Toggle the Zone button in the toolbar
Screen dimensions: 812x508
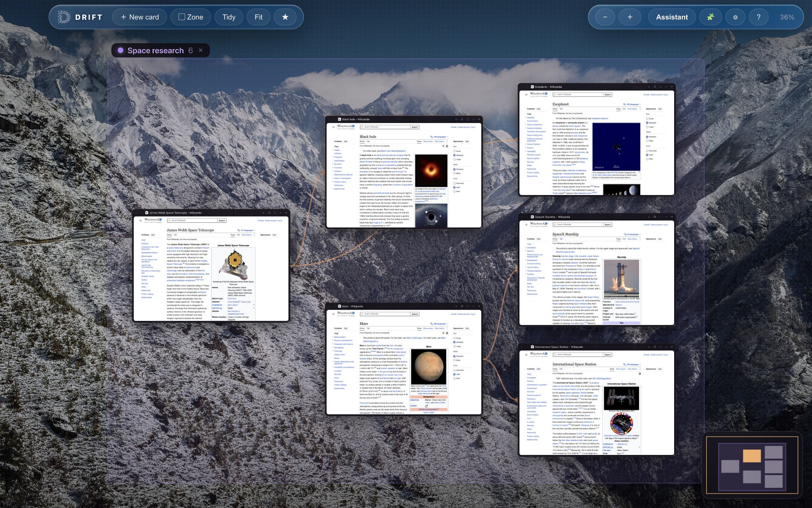(x=191, y=17)
